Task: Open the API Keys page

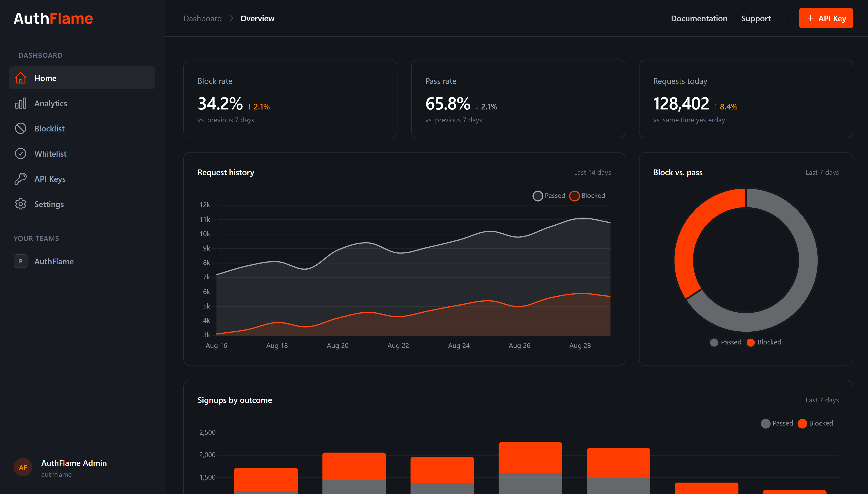Action: click(82, 178)
